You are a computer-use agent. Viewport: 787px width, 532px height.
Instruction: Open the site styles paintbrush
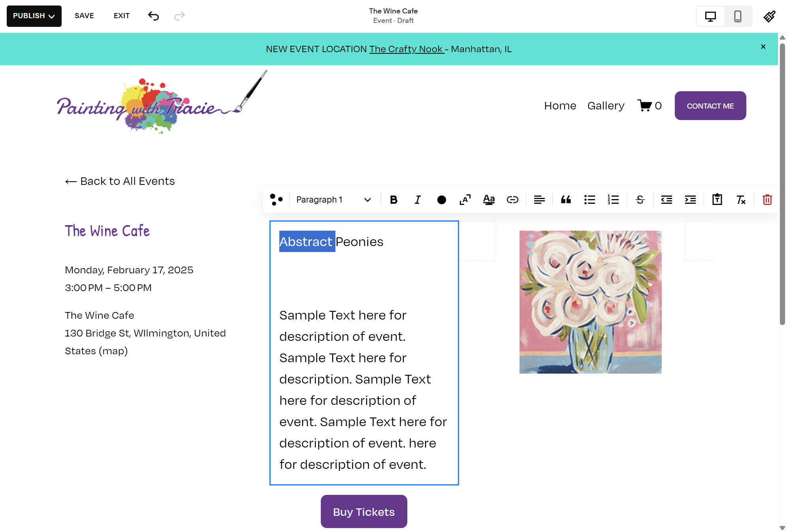tap(770, 16)
